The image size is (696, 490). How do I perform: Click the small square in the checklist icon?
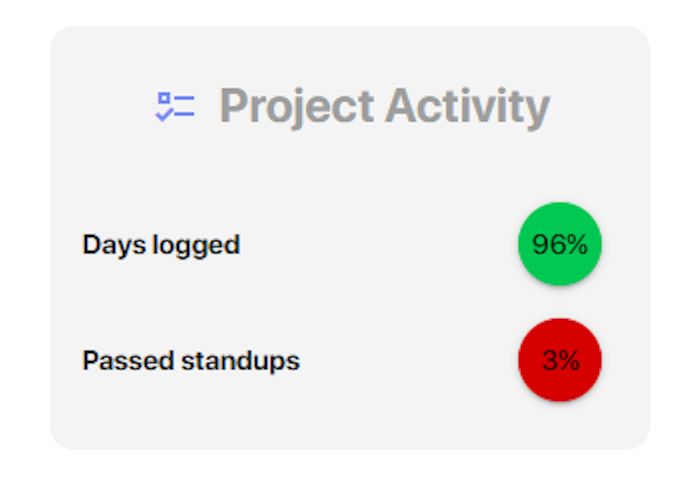click(x=164, y=98)
